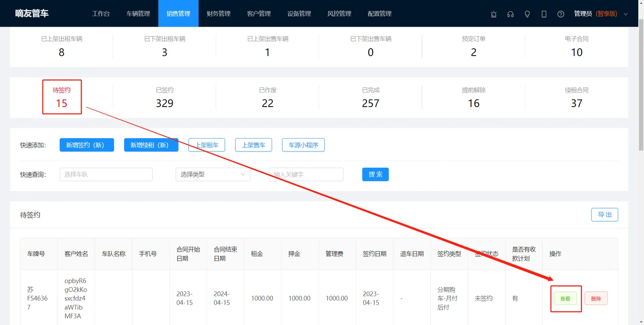
Task: Open the 车辆管理 menu
Action: [138, 13]
